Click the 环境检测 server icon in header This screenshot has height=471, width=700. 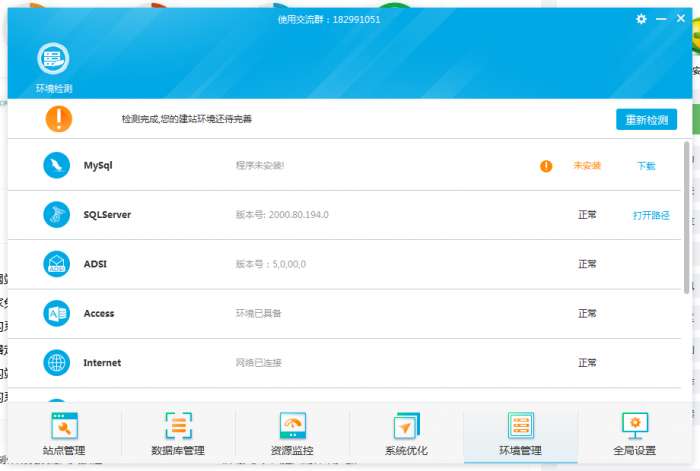[x=53, y=58]
